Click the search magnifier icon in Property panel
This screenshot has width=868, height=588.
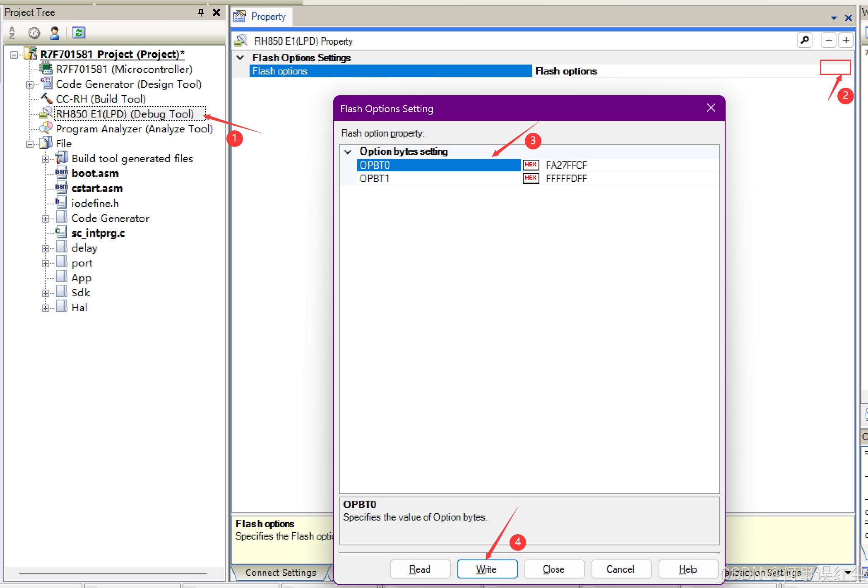804,41
